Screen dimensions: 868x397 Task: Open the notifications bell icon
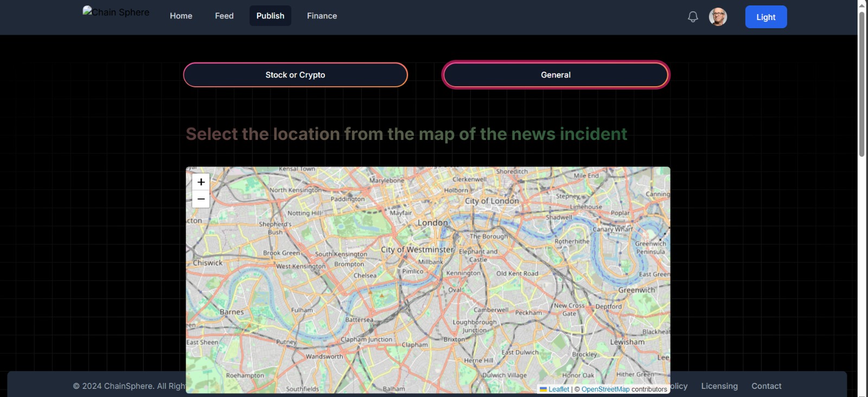click(693, 17)
